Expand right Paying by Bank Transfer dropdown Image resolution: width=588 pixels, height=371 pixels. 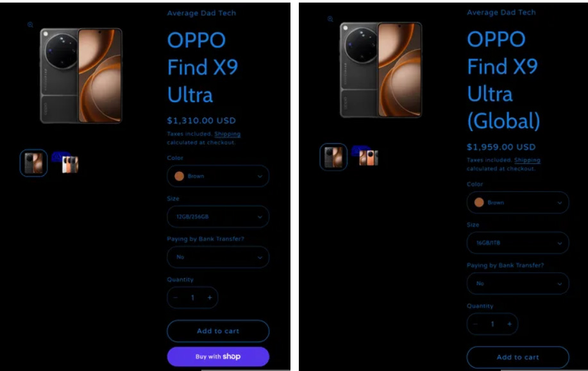(517, 284)
